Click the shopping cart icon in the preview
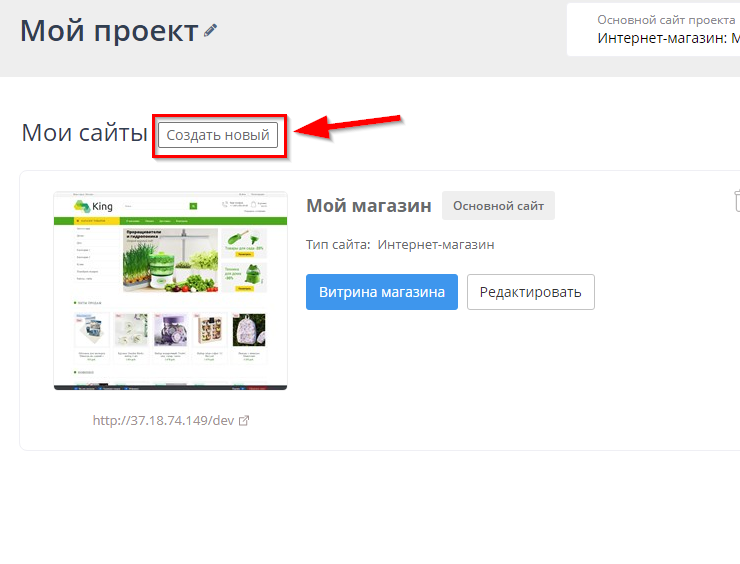 point(255,206)
